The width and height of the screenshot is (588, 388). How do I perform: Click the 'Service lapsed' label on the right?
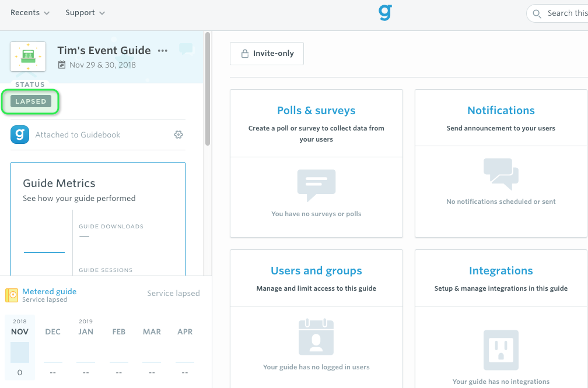pos(173,293)
